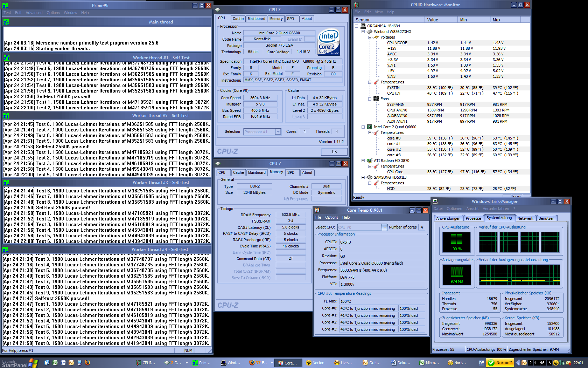Click the ATI Radeon HD 3870 card icon

click(x=370, y=161)
